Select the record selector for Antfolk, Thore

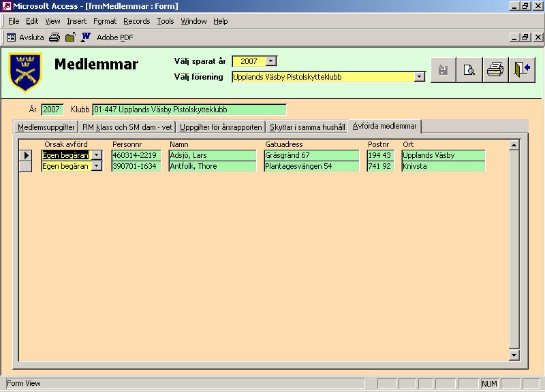click(25, 166)
